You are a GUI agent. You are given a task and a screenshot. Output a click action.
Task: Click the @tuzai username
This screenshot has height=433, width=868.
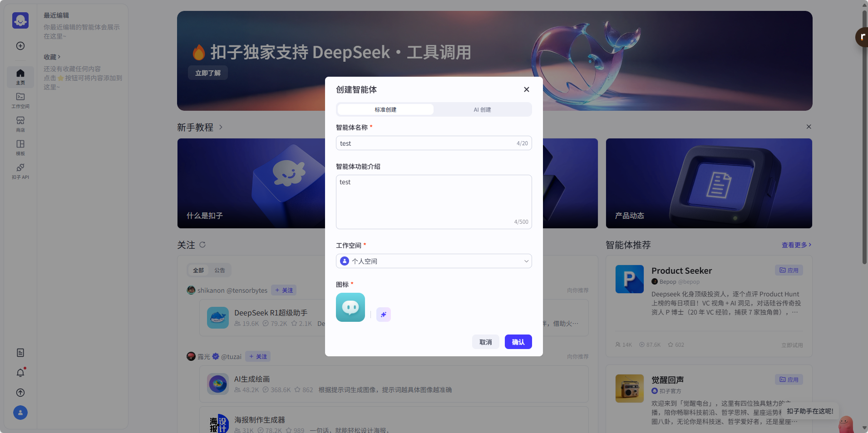(231, 357)
